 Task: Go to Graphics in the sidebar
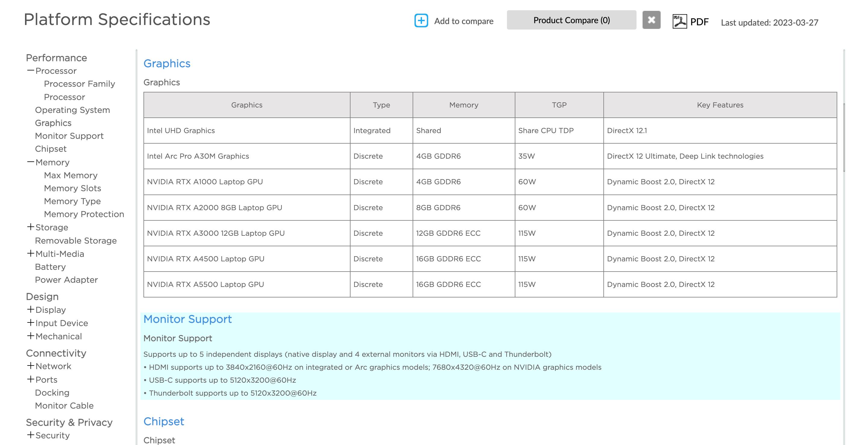[x=53, y=123]
